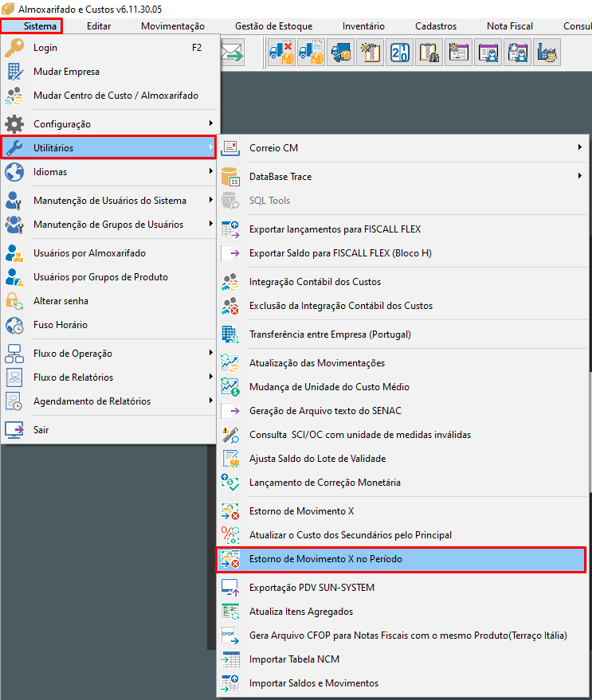Open the Inventário menu

363,26
